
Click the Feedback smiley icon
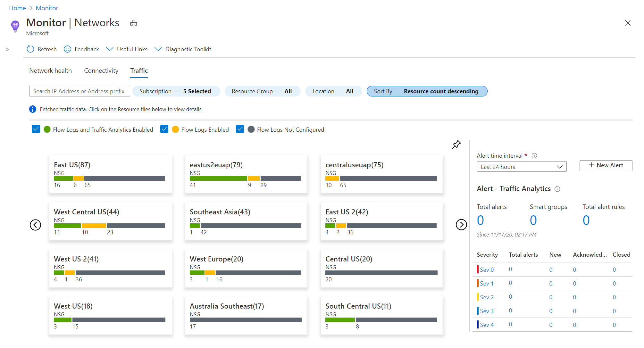coord(67,49)
